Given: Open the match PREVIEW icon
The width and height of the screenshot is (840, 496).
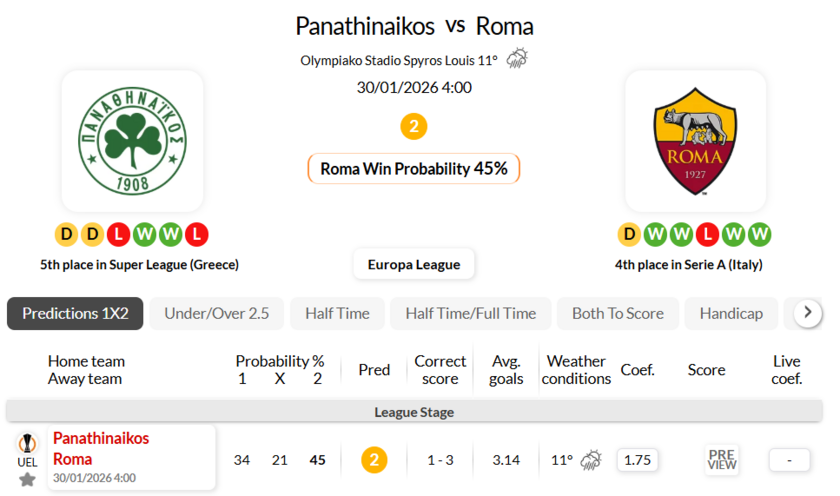Looking at the screenshot, I should (721, 460).
